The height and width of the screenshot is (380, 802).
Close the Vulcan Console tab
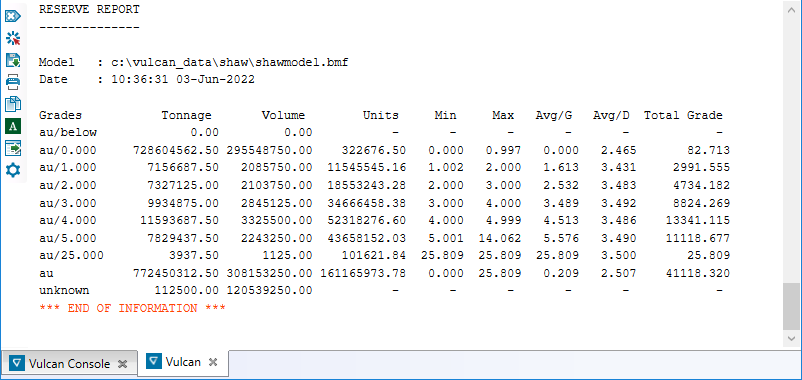(122, 364)
